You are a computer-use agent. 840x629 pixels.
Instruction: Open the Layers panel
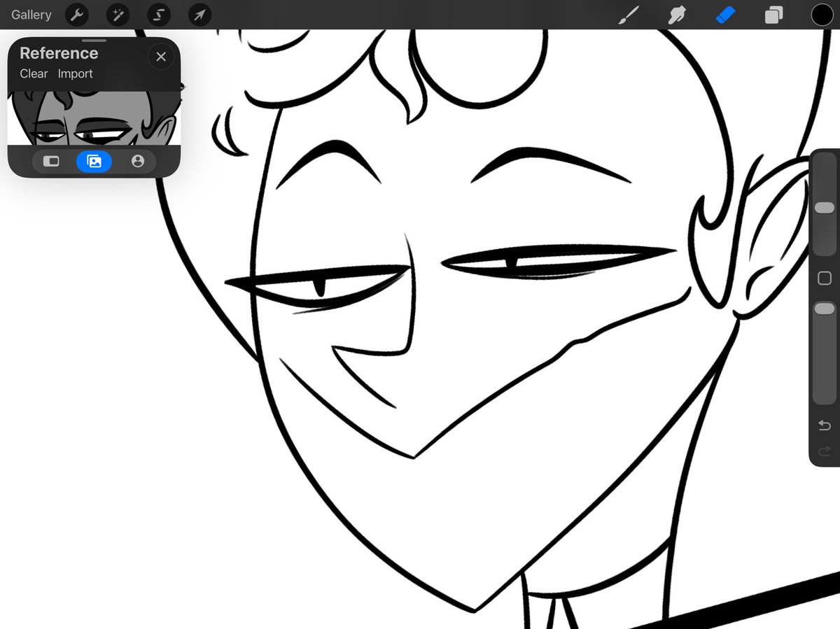(773, 15)
